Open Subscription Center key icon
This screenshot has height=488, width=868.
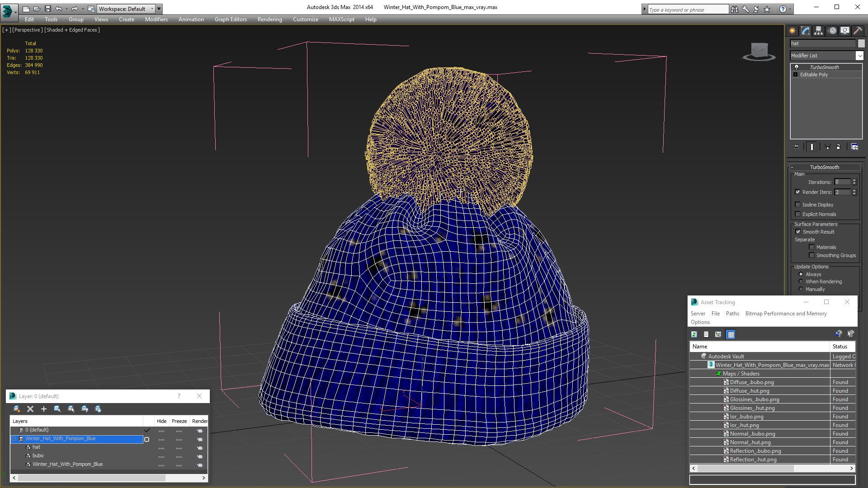click(x=745, y=9)
